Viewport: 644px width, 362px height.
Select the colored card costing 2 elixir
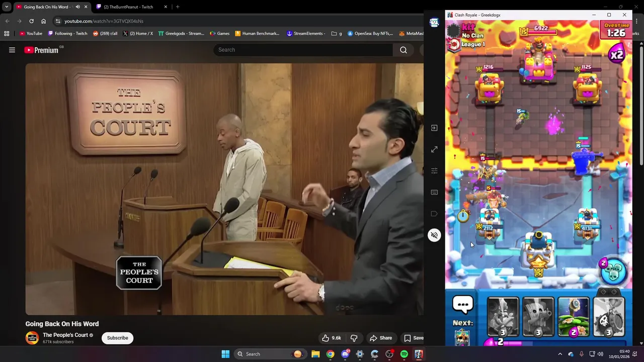(574, 317)
